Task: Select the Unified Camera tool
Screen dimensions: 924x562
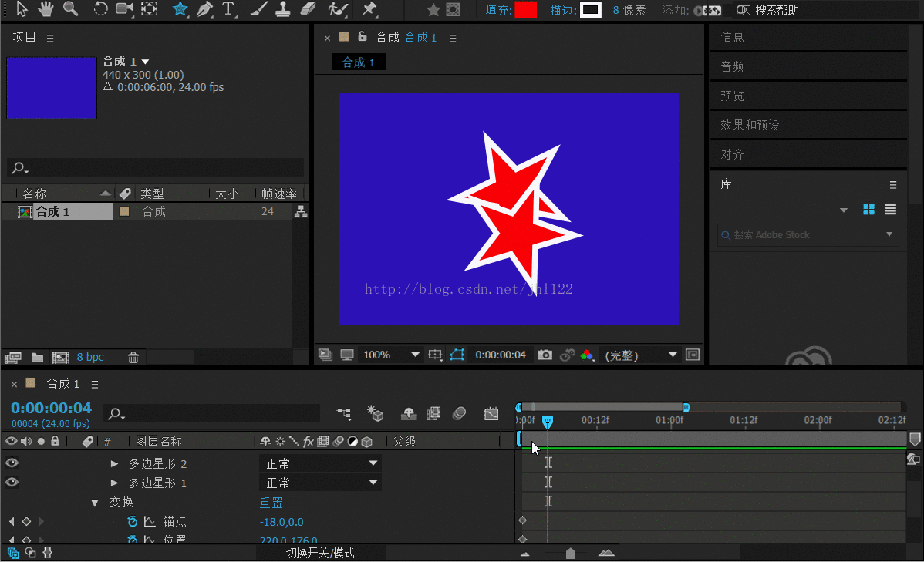Action: click(124, 9)
